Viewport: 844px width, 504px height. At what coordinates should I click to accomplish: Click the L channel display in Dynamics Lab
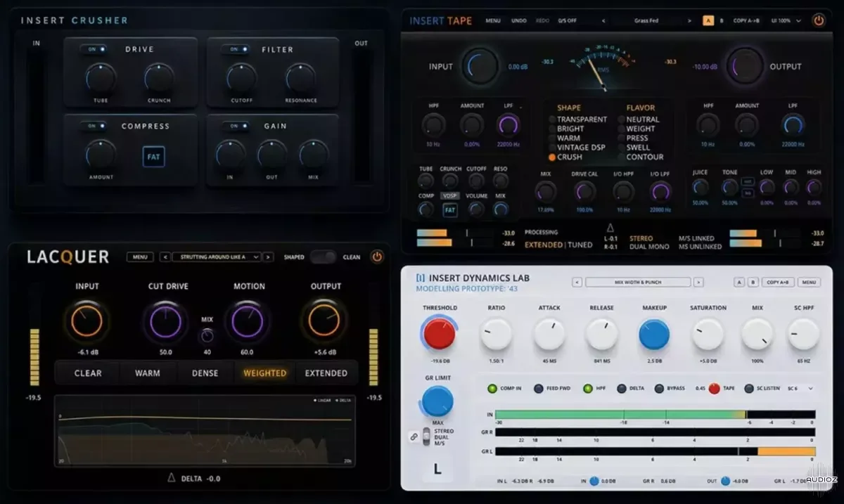point(437,470)
